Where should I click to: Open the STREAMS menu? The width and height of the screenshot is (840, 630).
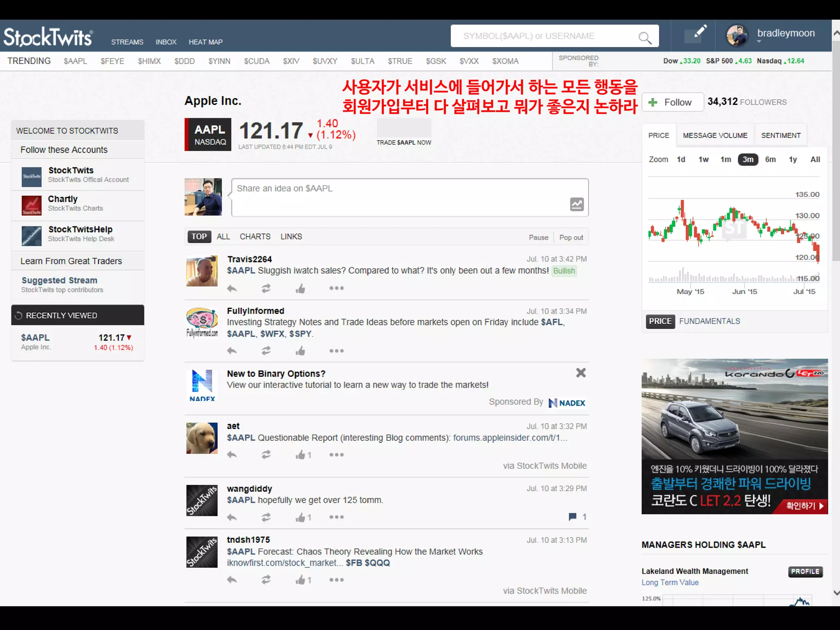click(127, 42)
